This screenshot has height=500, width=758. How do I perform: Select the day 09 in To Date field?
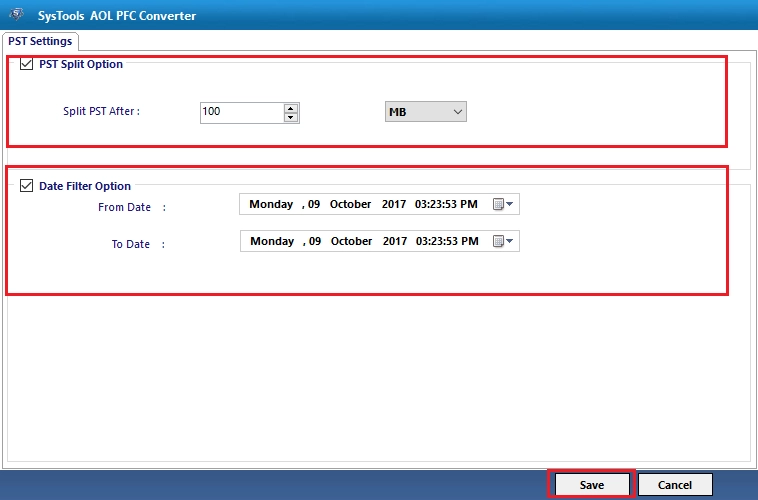(315, 241)
